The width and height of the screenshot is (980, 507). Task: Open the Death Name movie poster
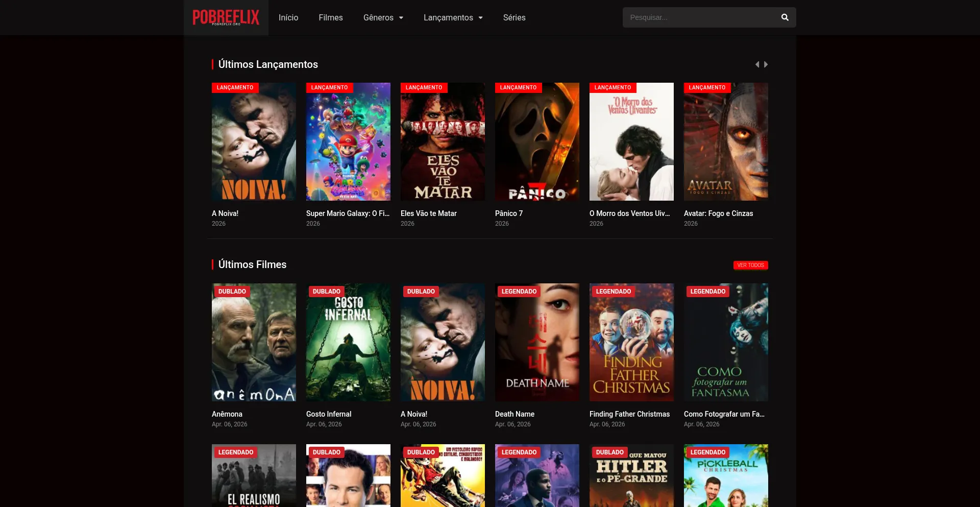tap(537, 342)
